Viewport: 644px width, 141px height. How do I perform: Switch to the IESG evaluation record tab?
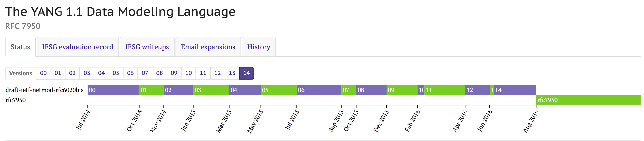point(78,47)
